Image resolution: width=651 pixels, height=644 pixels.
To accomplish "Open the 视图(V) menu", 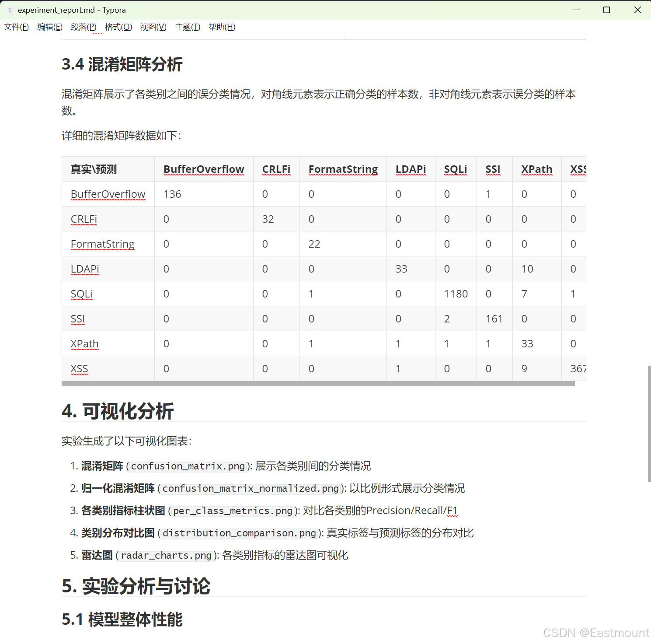I will (153, 27).
